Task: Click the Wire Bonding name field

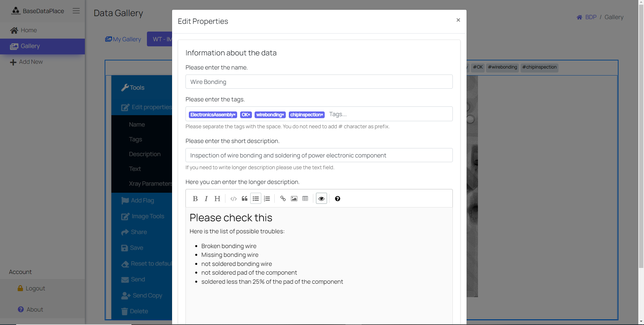Action: click(x=319, y=82)
